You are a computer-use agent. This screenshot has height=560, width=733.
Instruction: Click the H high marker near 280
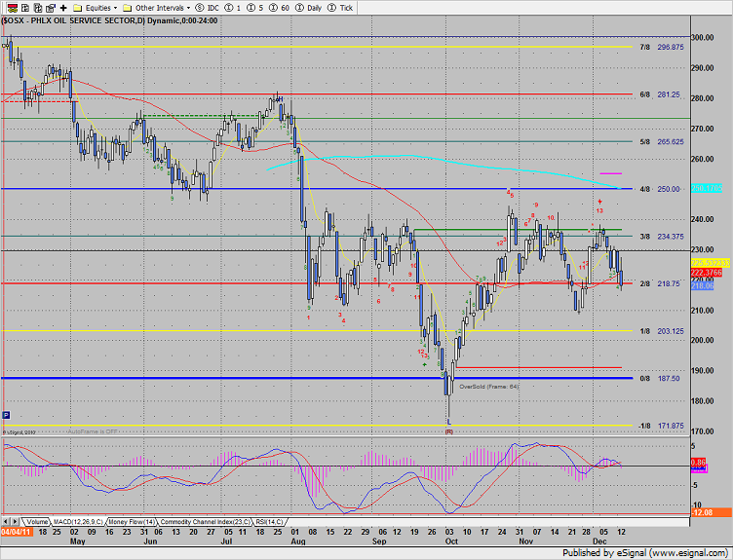click(280, 99)
